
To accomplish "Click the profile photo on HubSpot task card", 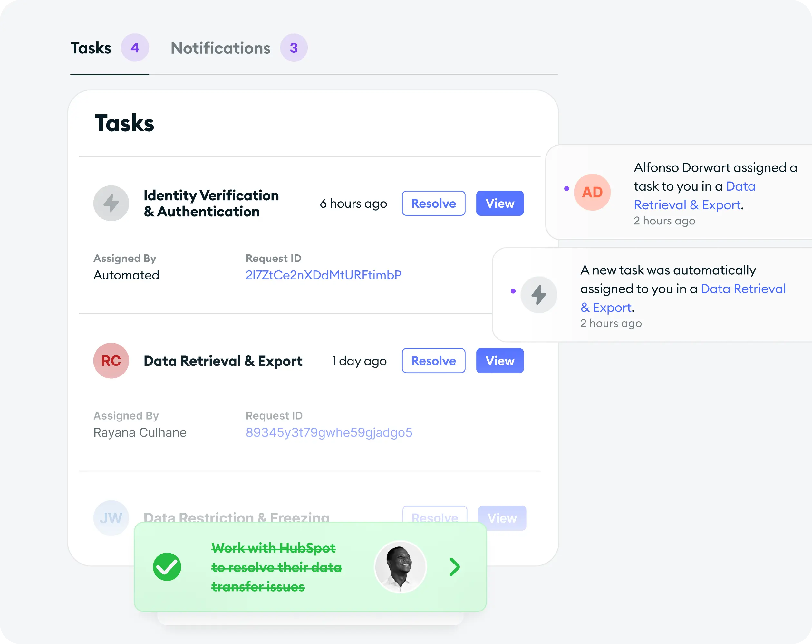I will coord(400,567).
